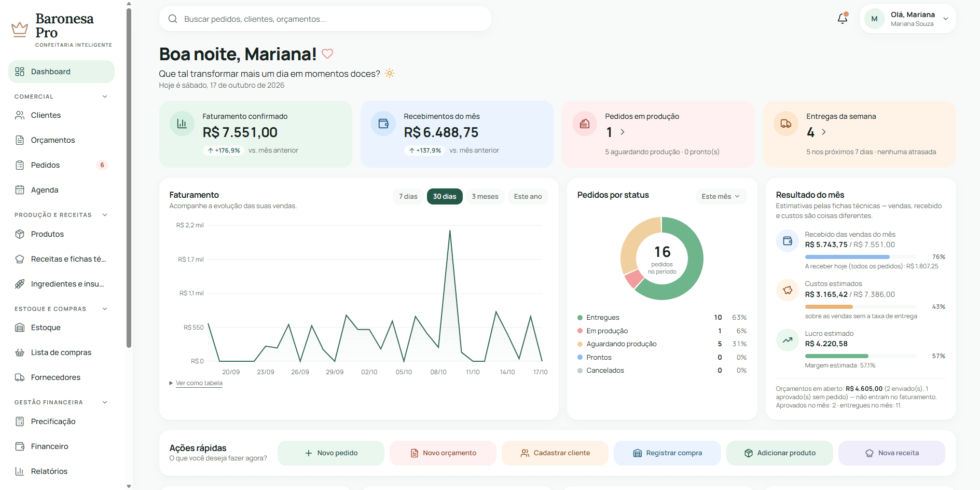Click the Custos estimados piggy bank icon
The height and width of the screenshot is (490, 980).
click(x=788, y=290)
